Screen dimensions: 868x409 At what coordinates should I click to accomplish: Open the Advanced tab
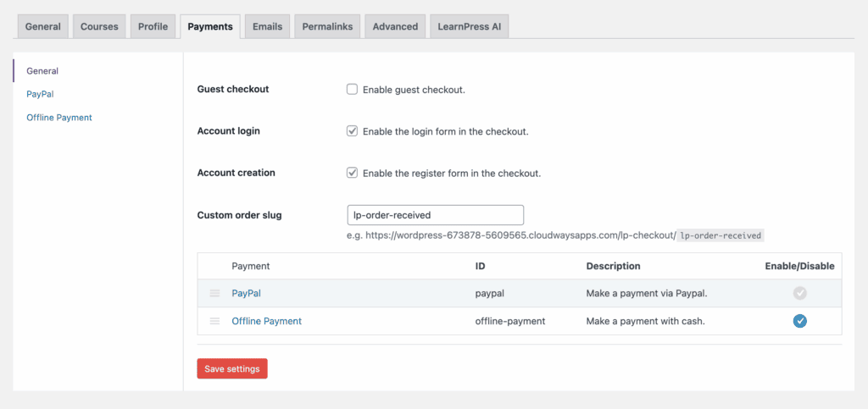pos(395,26)
